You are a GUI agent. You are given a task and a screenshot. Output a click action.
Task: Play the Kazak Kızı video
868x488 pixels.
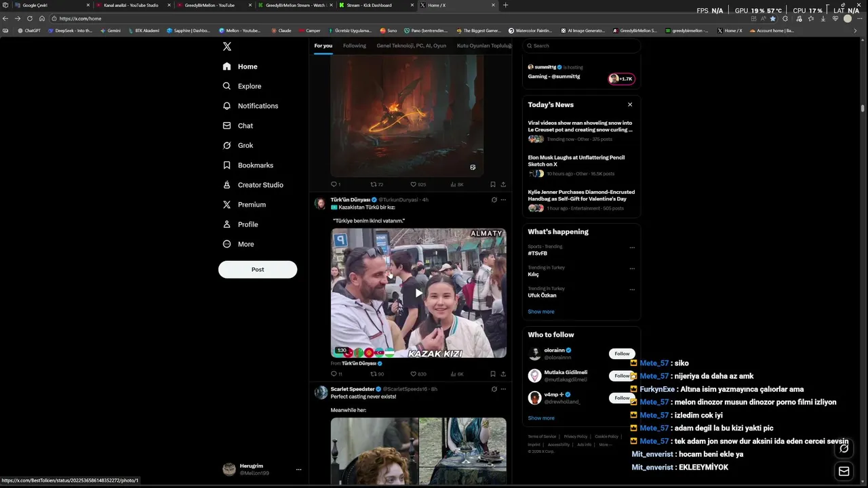[x=418, y=293]
